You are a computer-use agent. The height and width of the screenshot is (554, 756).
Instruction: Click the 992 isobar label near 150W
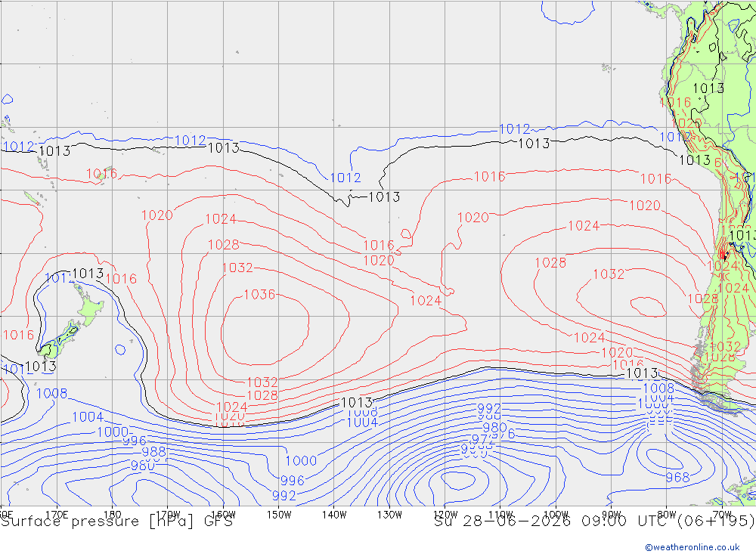284,496
